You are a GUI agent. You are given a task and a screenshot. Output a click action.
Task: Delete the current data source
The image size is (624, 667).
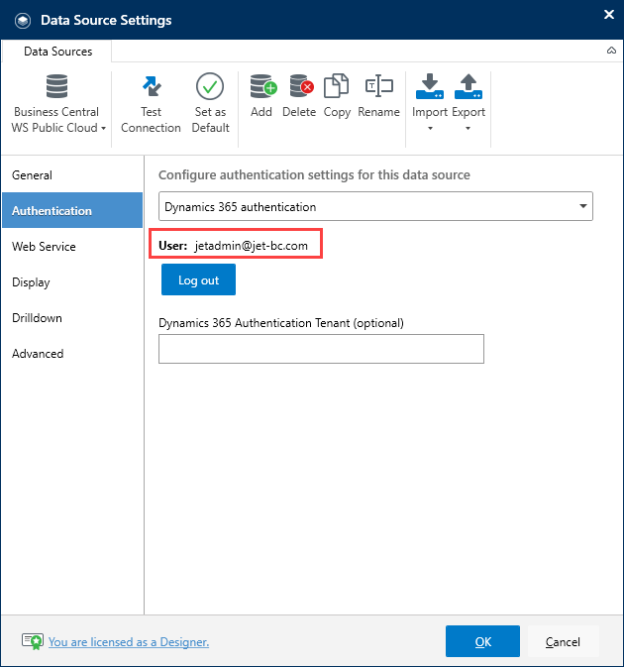click(x=300, y=97)
